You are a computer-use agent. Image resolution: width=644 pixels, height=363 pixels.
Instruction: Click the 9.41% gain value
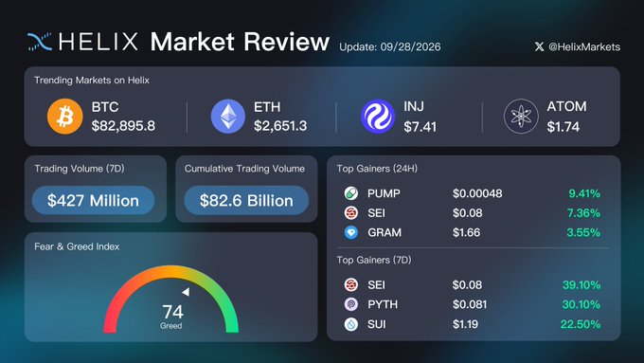pos(584,193)
